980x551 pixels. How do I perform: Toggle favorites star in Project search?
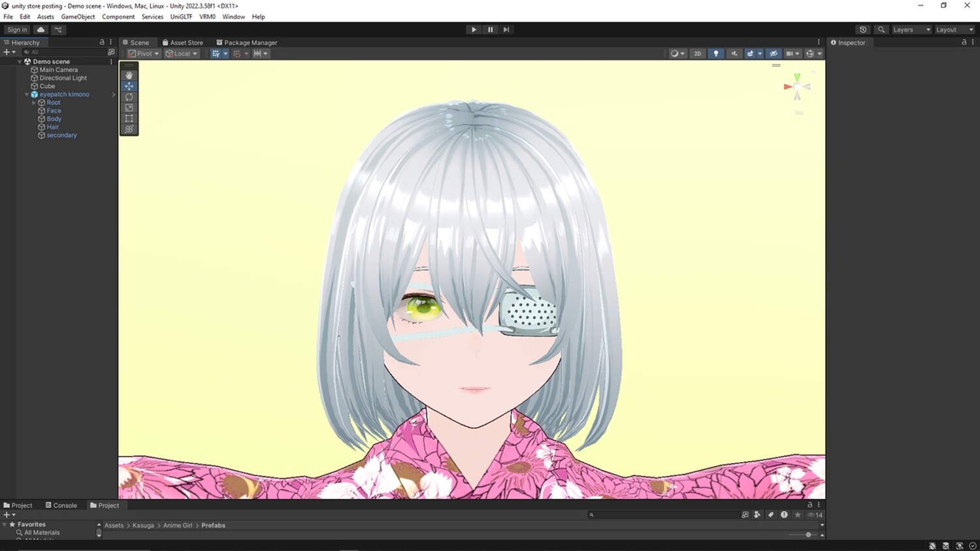(798, 514)
